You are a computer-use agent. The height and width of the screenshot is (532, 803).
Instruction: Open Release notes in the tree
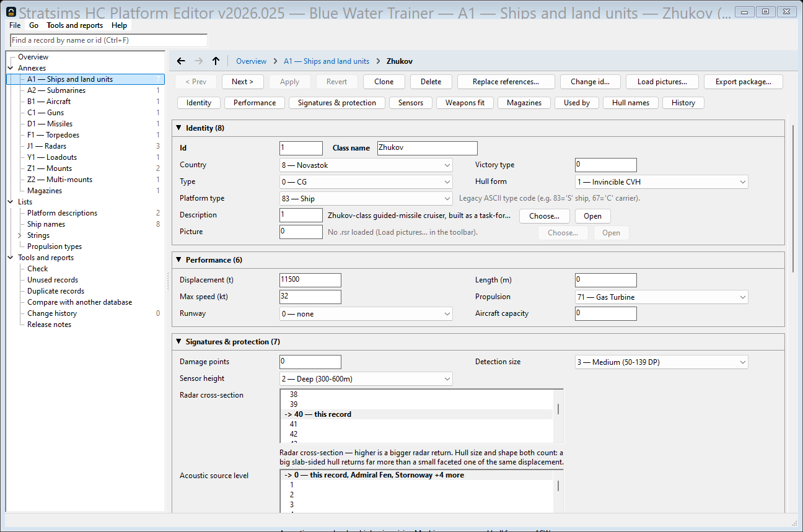[49, 325]
